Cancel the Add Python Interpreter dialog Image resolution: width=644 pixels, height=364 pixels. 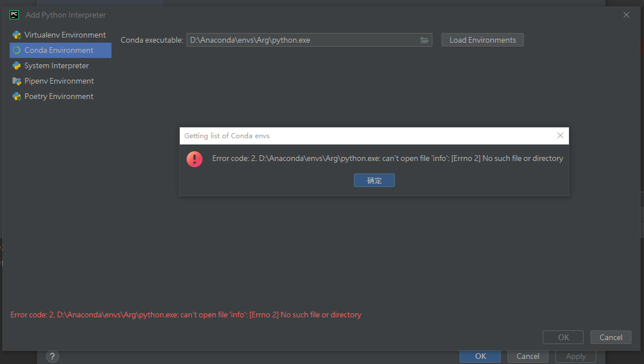pos(611,337)
